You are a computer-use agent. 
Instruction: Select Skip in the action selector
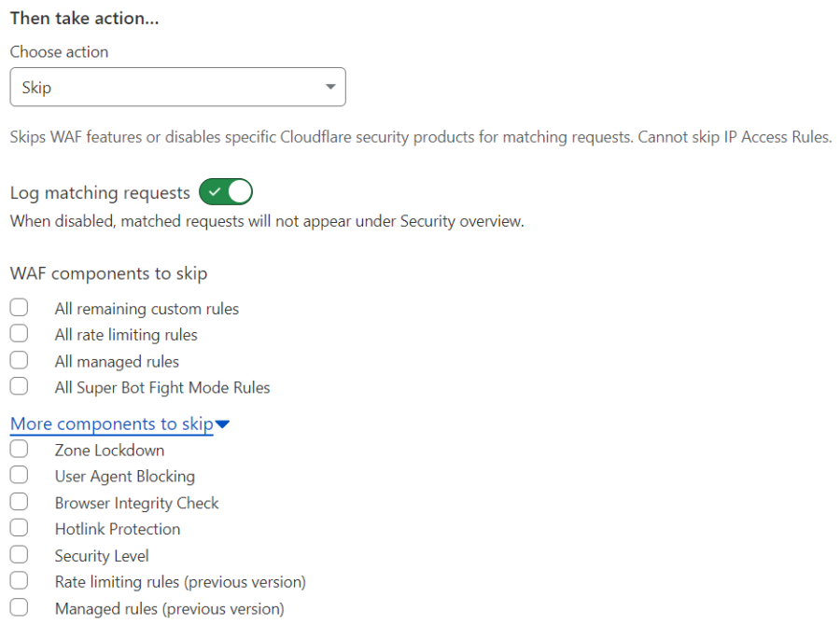point(177,87)
